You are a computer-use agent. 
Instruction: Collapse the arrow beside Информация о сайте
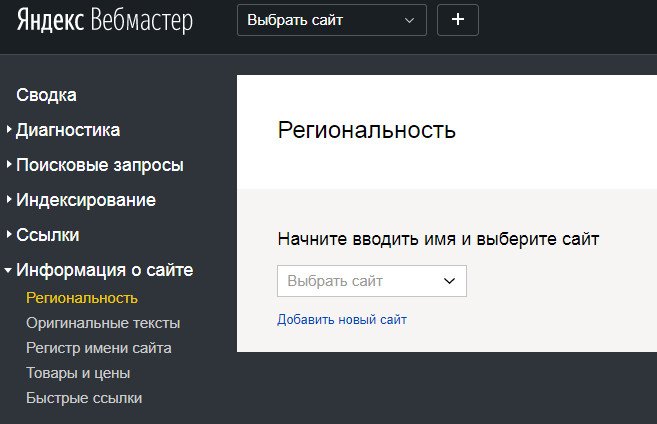[8, 271]
